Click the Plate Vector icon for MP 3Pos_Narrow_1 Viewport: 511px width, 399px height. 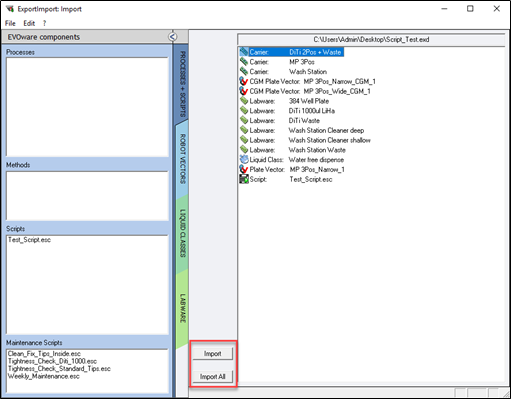coord(244,169)
